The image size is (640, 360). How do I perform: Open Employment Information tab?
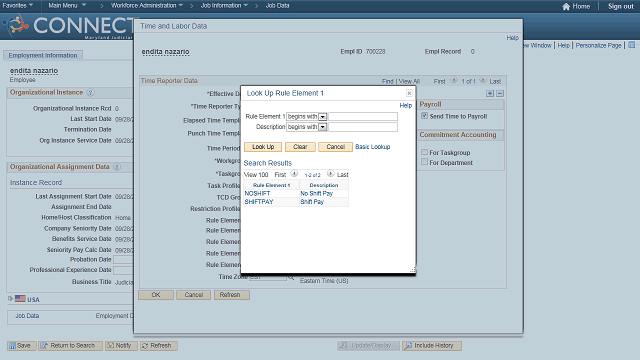[43, 55]
